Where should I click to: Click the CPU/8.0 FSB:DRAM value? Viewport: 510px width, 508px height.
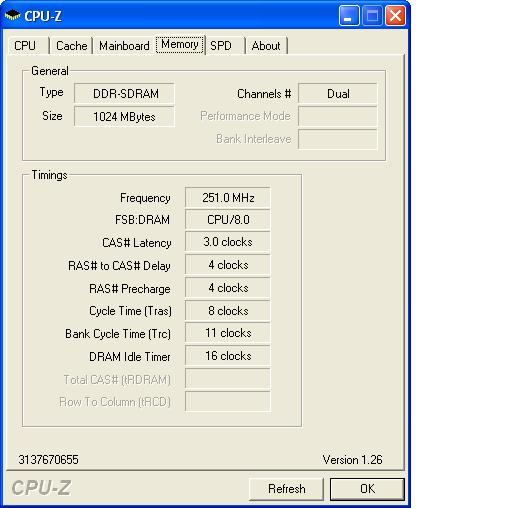click(228, 220)
